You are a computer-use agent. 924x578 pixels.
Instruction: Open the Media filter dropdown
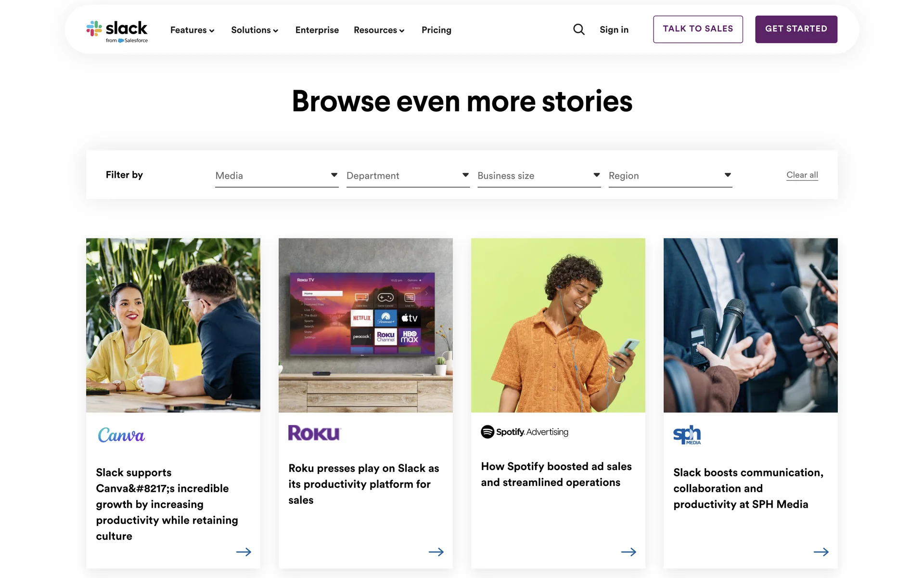point(277,176)
